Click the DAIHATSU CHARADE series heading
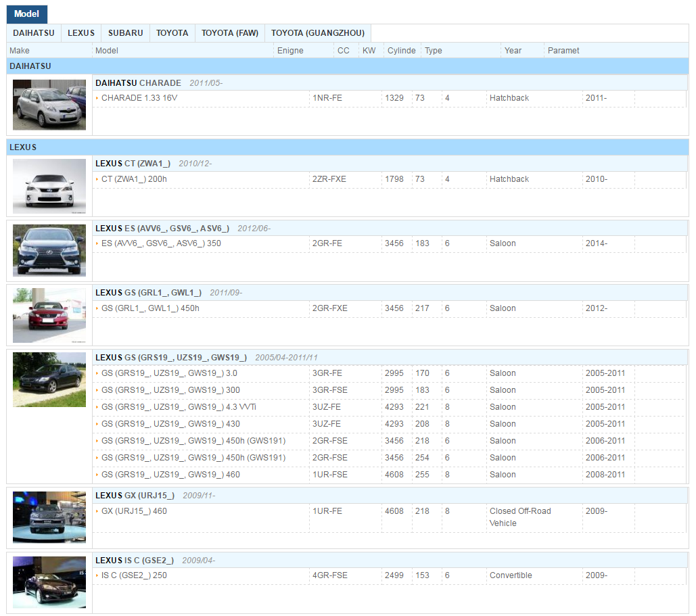 [138, 83]
